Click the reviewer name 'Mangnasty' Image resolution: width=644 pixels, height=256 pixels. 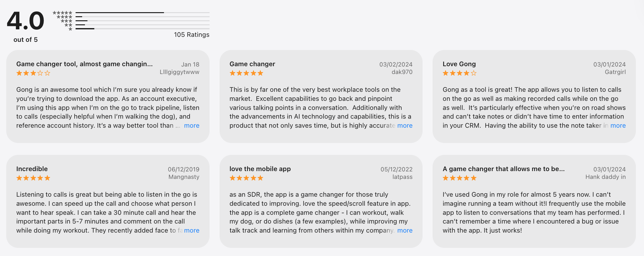(x=184, y=177)
